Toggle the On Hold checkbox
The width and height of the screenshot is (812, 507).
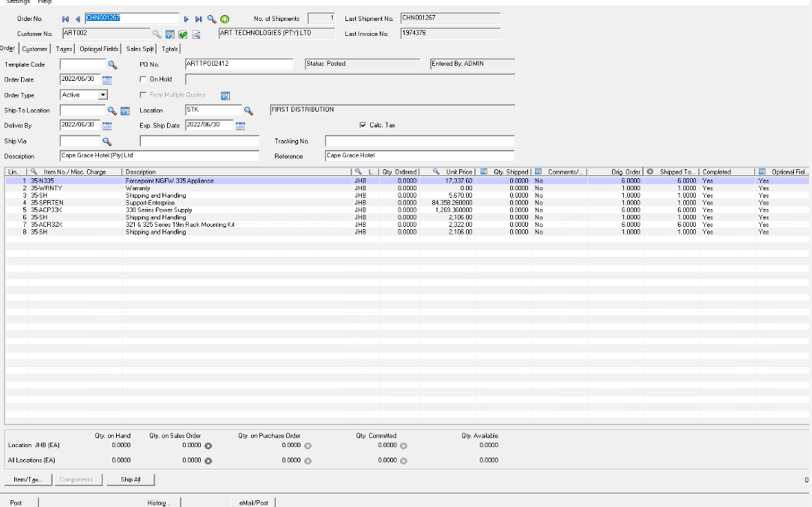pyautogui.click(x=144, y=79)
